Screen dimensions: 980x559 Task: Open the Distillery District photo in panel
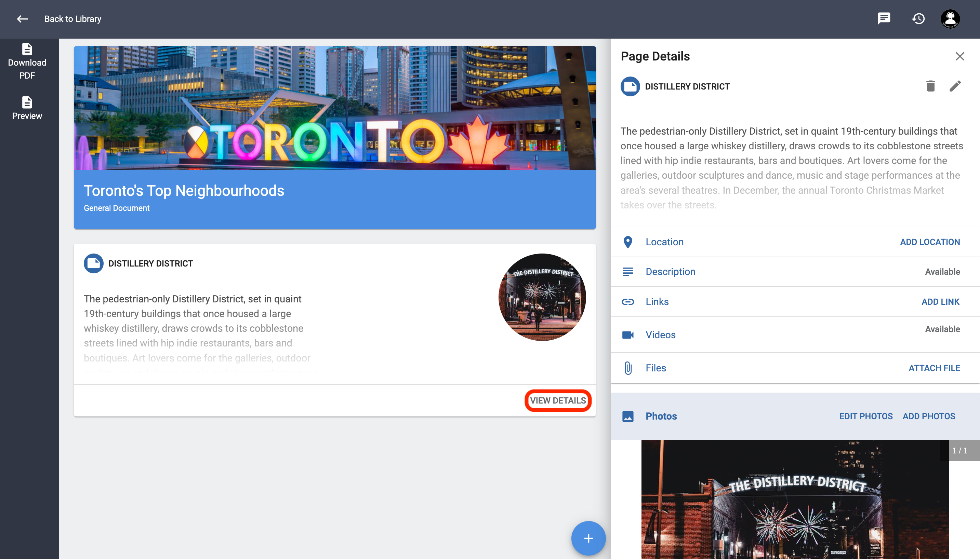[x=795, y=500]
